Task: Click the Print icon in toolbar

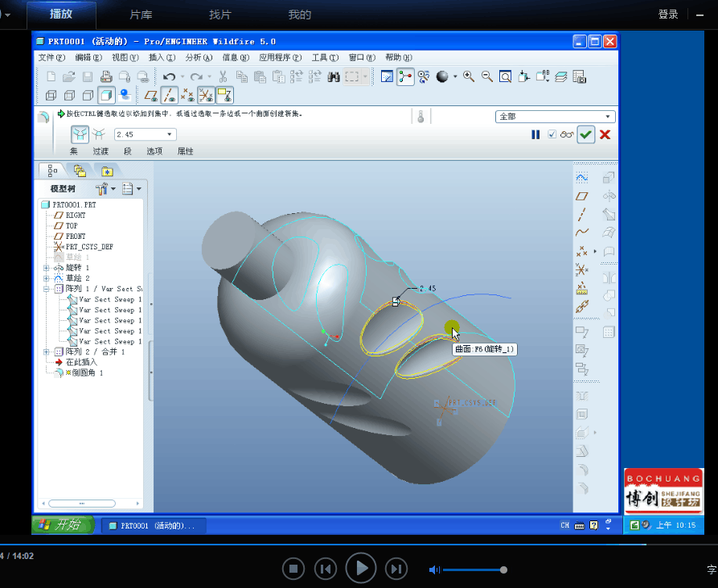Action: click(106, 76)
